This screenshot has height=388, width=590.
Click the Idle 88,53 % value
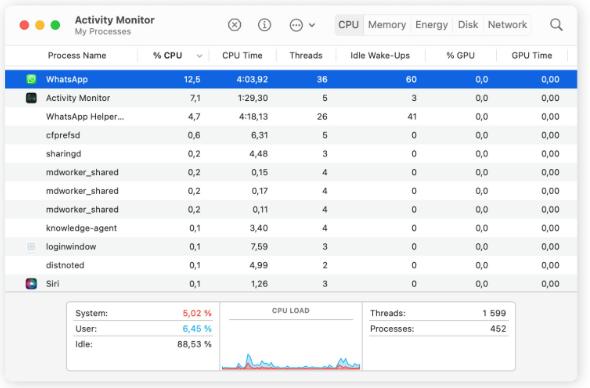point(194,344)
